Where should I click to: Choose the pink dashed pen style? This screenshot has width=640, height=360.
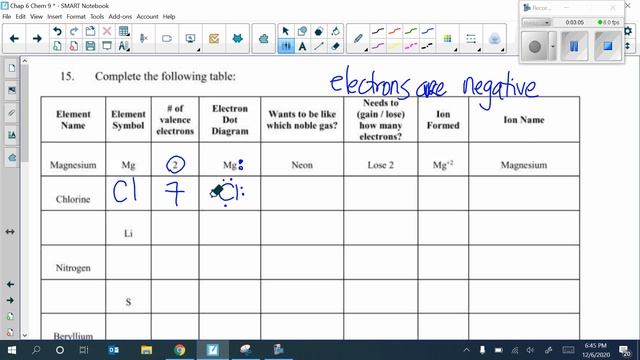tap(411, 46)
